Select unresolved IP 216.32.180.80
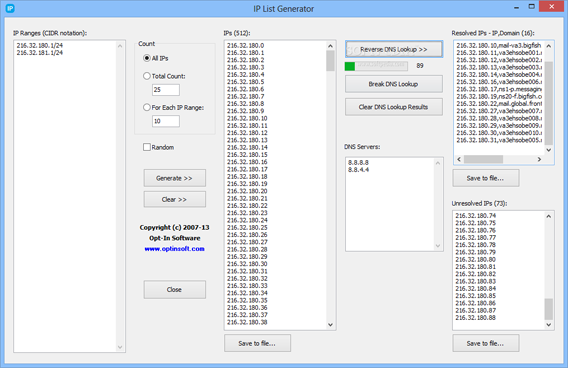This screenshot has height=368, width=568. point(476,259)
